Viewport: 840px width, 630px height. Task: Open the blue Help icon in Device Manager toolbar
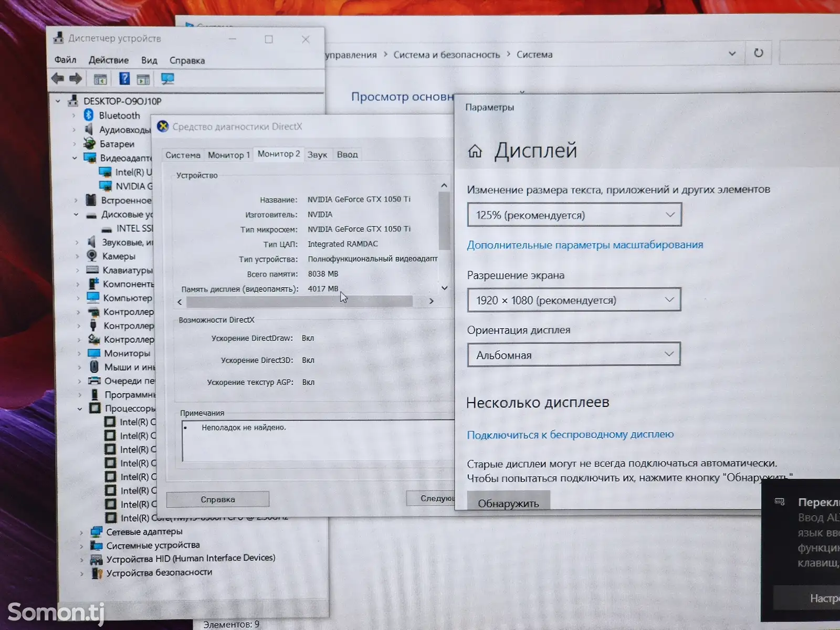tap(124, 79)
